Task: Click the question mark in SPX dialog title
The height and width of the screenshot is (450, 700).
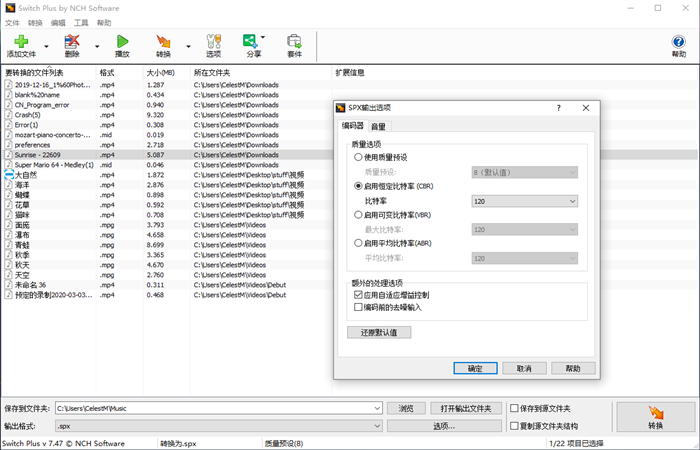Action: [x=558, y=108]
